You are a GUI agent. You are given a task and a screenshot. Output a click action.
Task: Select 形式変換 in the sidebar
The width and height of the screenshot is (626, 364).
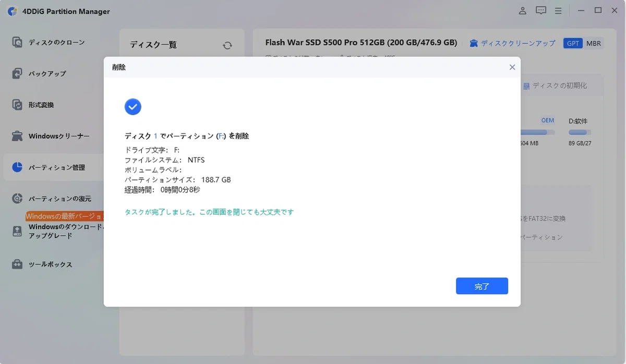click(x=41, y=105)
